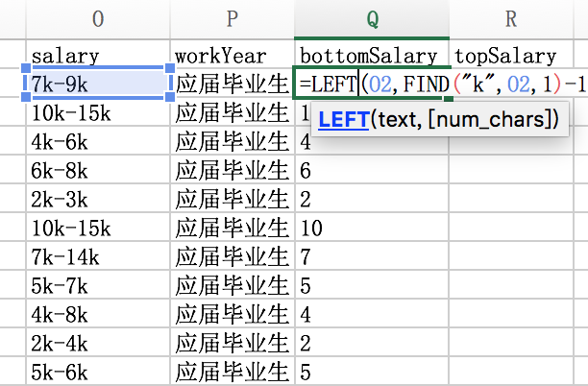Select the column O header
This screenshot has width=588, height=386.
(x=98, y=18)
